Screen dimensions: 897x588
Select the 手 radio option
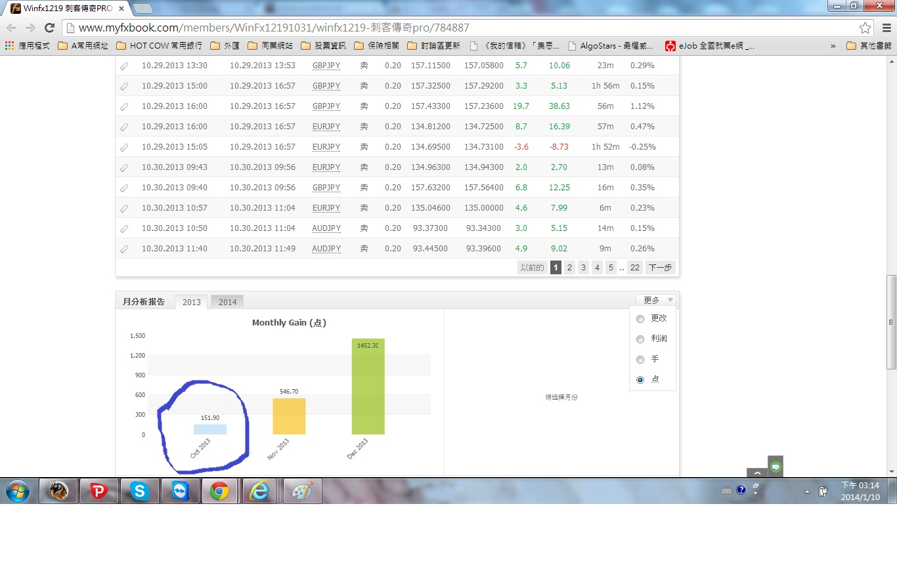click(640, 360)
